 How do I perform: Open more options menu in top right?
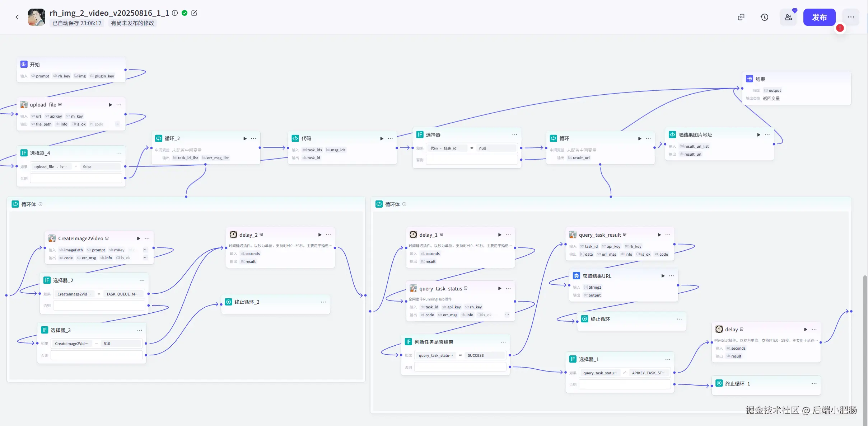click(x=851, y=17)
